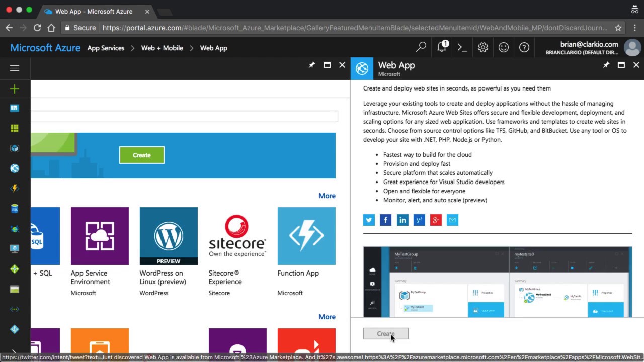
Task: Open App Services globe icon in sidebar
Action: click(x=15, y=168)
